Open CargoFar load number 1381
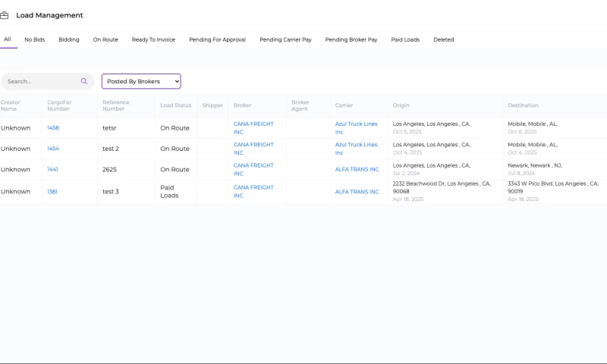The width and height of the screenshot is (607, 364). point(52,191)
